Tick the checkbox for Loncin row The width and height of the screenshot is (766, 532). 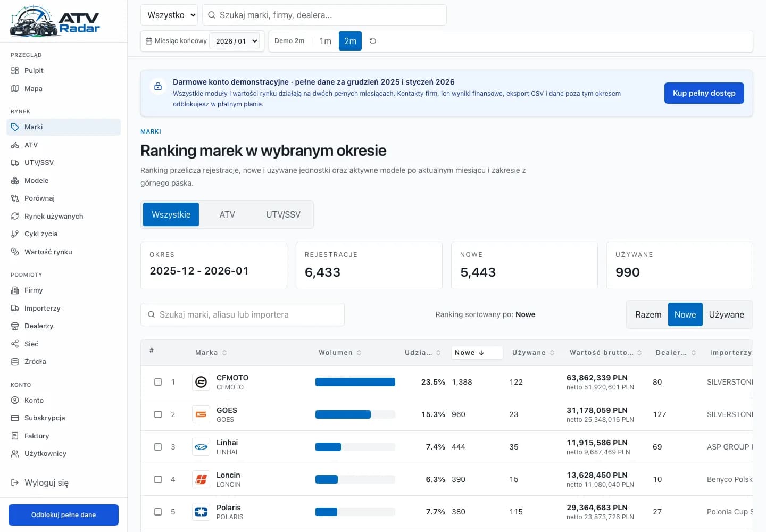[x=158, y=479]
